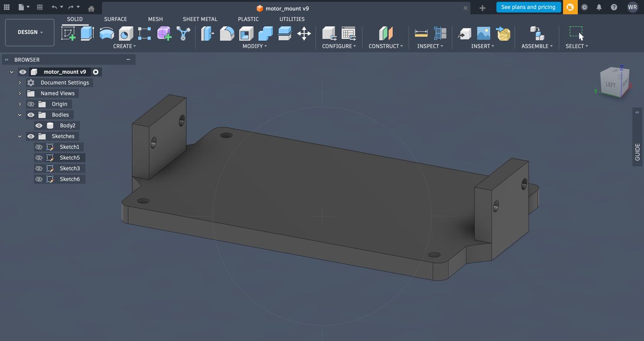Select the Hole tool

click(126, 33)
